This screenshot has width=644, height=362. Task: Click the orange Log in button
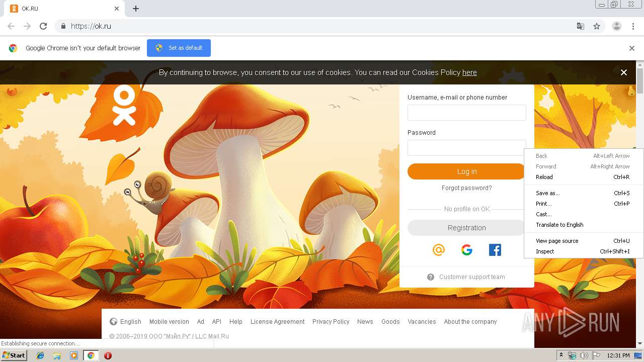click(x=466, y=171)
